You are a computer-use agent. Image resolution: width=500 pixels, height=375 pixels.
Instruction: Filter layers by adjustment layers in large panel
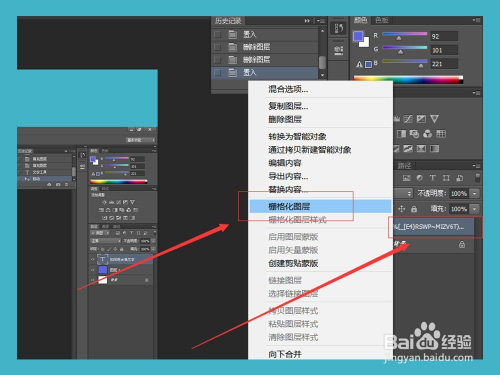tap(420, 178)
